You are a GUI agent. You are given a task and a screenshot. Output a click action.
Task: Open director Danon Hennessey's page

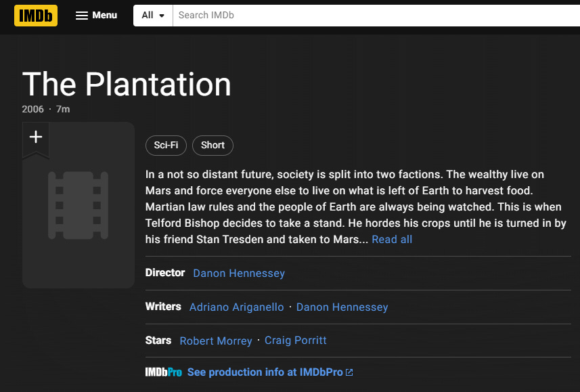[x=239, y=273]
